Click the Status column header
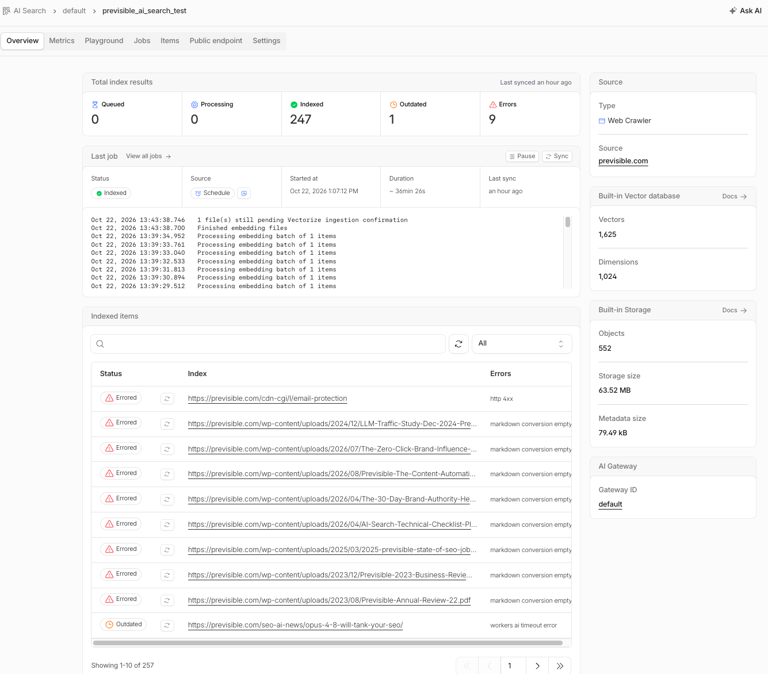Image resolution: width=768 pixels, height=674 pixels. (111, 374)
